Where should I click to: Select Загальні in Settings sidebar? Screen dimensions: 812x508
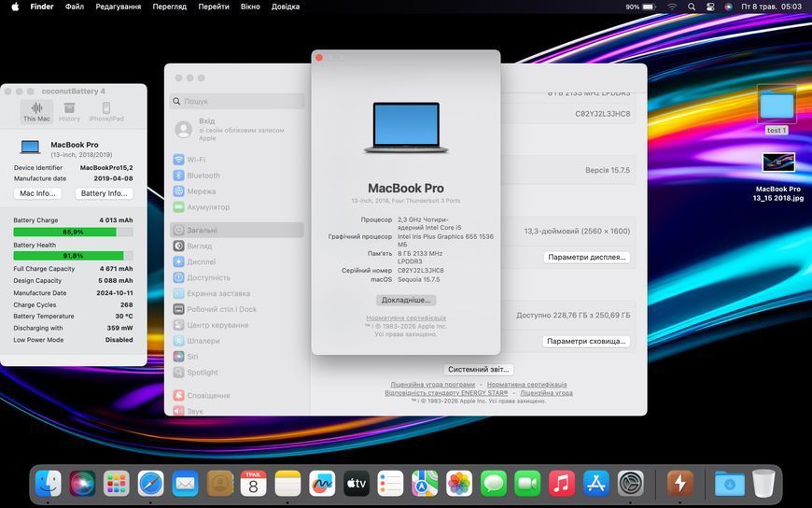pyautogui.click(x=237, y=230)
